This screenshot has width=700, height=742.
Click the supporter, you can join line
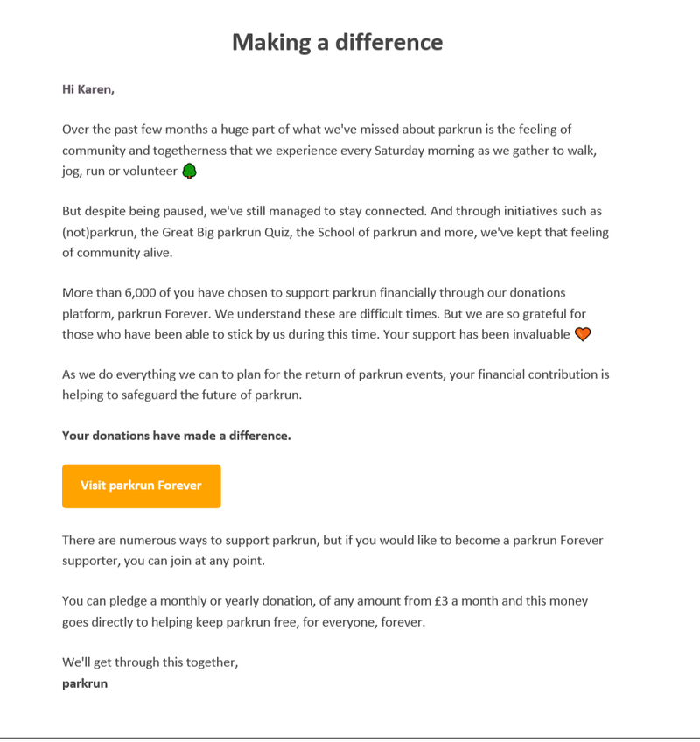(x=164, y=561)
